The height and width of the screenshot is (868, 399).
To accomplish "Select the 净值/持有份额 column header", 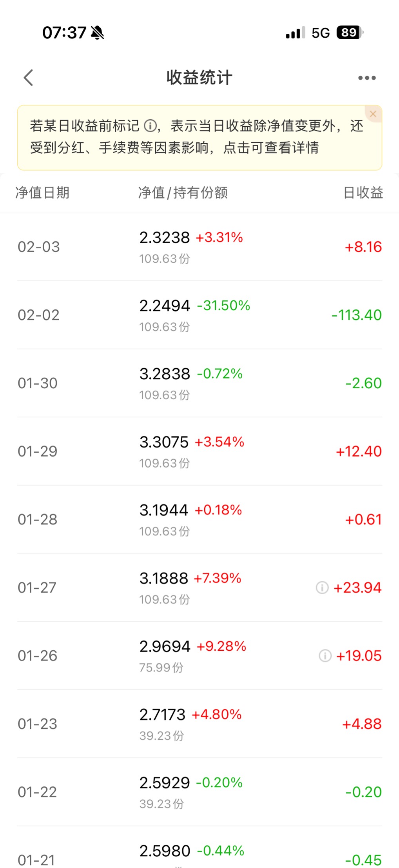I will (x=183, y=193).
